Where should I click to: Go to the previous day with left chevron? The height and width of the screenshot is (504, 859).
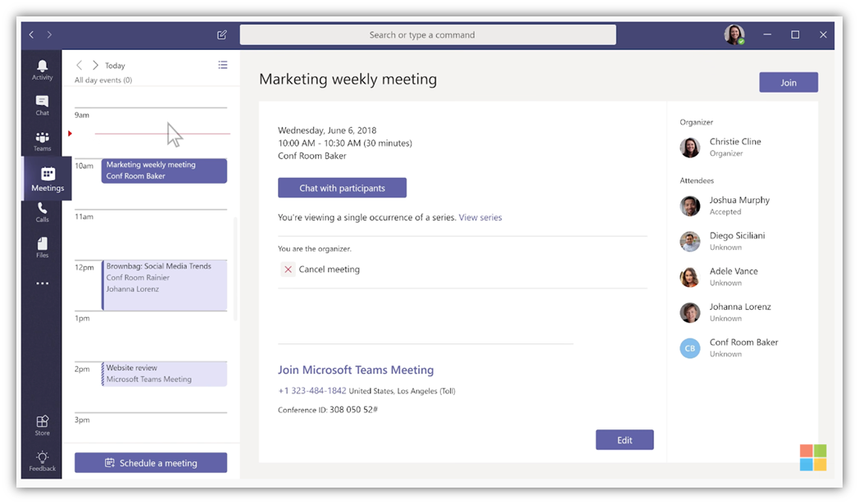[79, 65]
